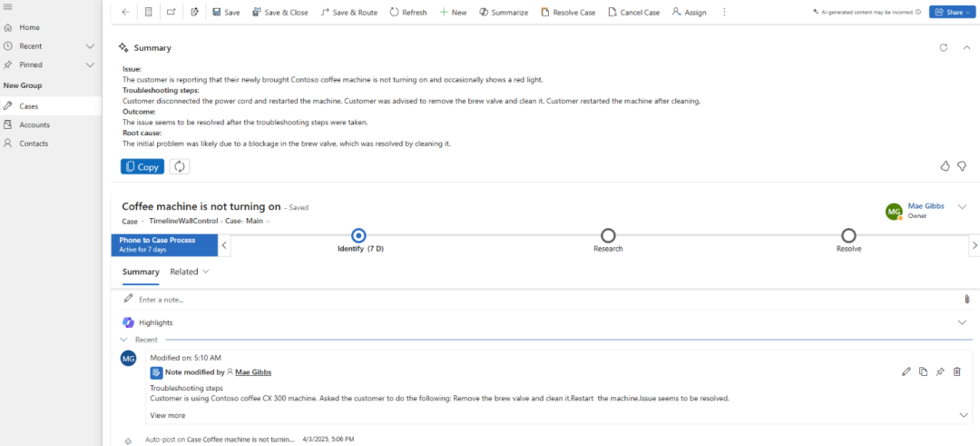Edit the note with pencil icon
This screenshot has height=446, width=980.
pyautogui.click(x=906, y=372)
